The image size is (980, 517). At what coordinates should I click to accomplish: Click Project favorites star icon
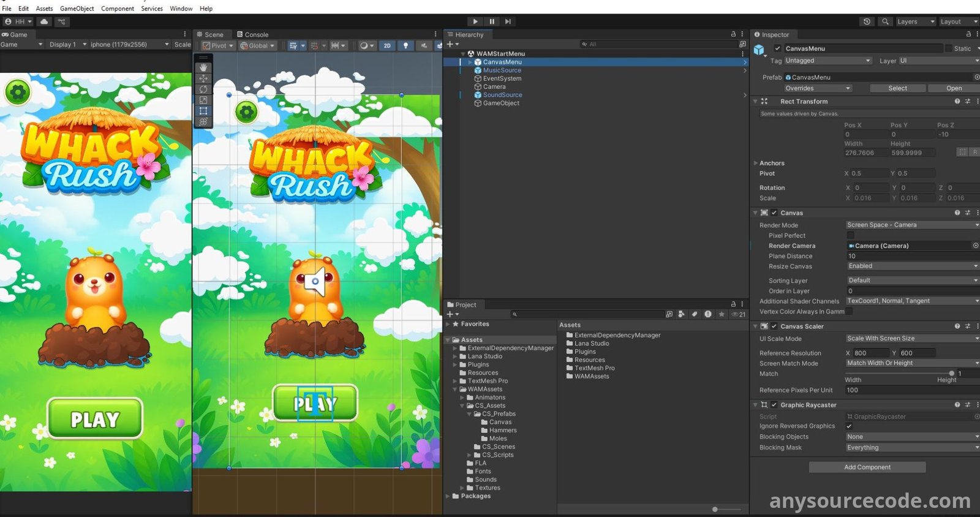(722, 314)
